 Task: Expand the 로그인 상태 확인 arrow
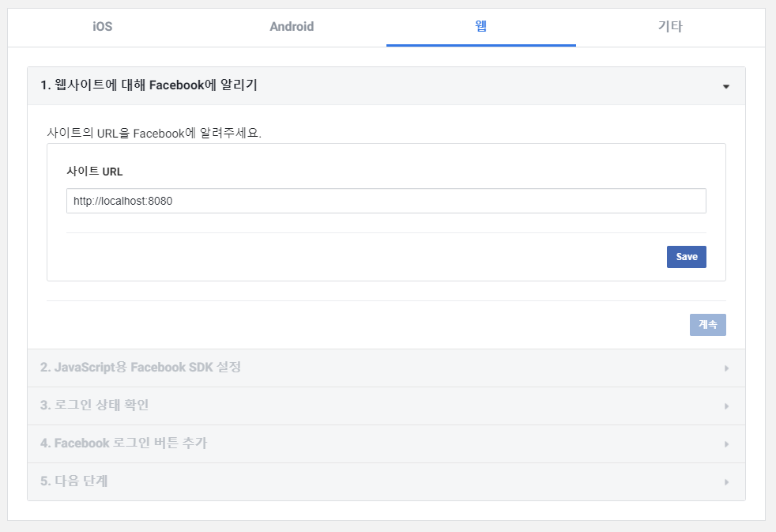coord(726,406)
